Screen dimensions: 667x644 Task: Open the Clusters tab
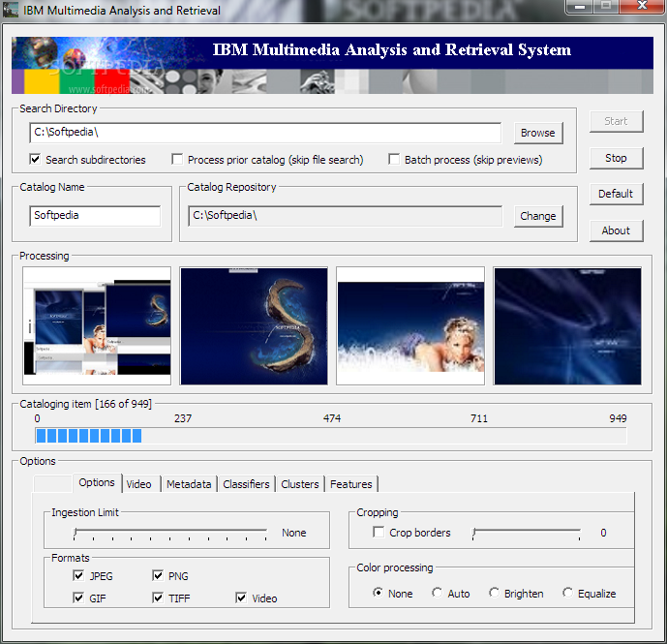[x=299, y=484]
